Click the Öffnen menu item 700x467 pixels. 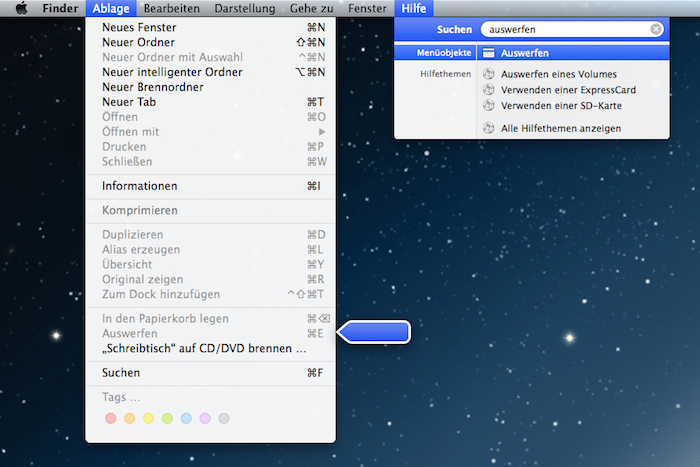pos(210,117)
